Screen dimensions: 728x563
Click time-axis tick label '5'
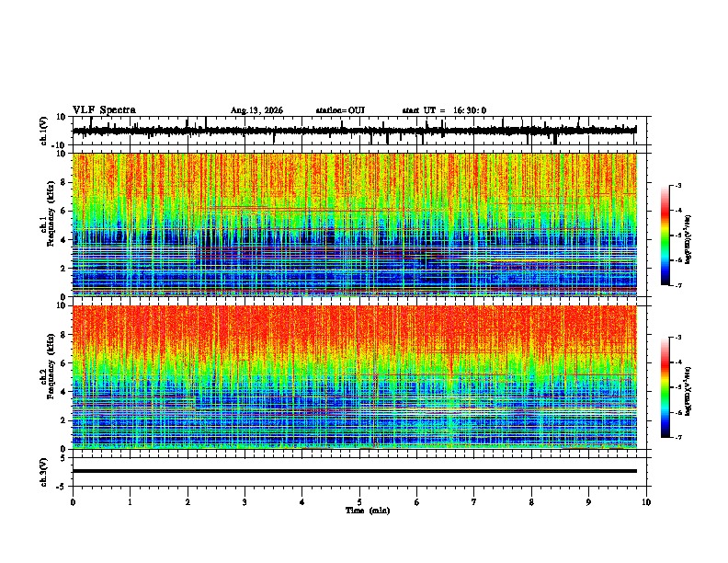coord(359,502)
